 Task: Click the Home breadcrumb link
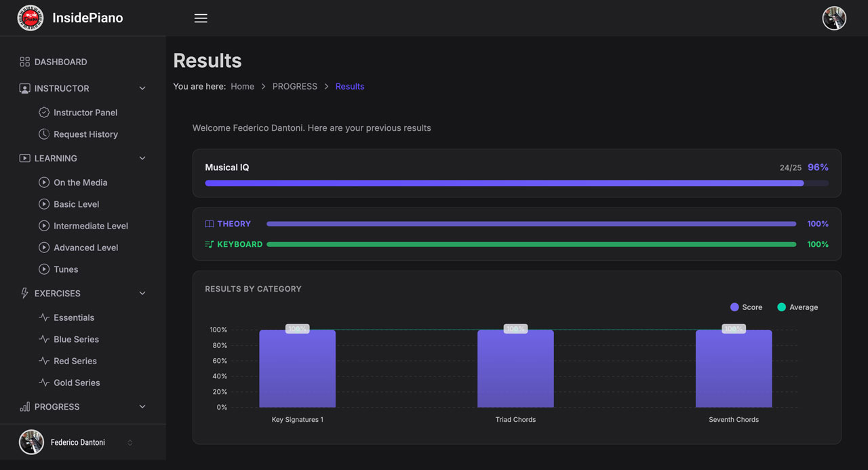click(x=242, y=86)
